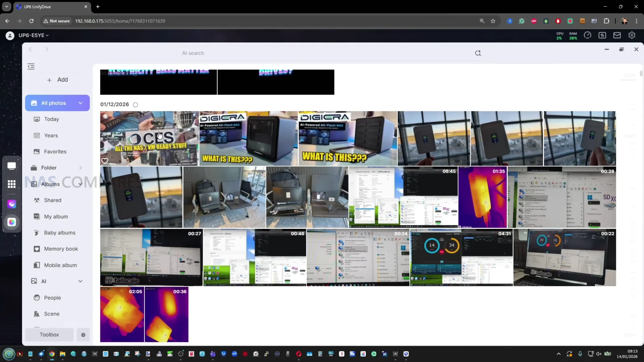
Task: Open the system settings gear icon
Action: point(632,35)
